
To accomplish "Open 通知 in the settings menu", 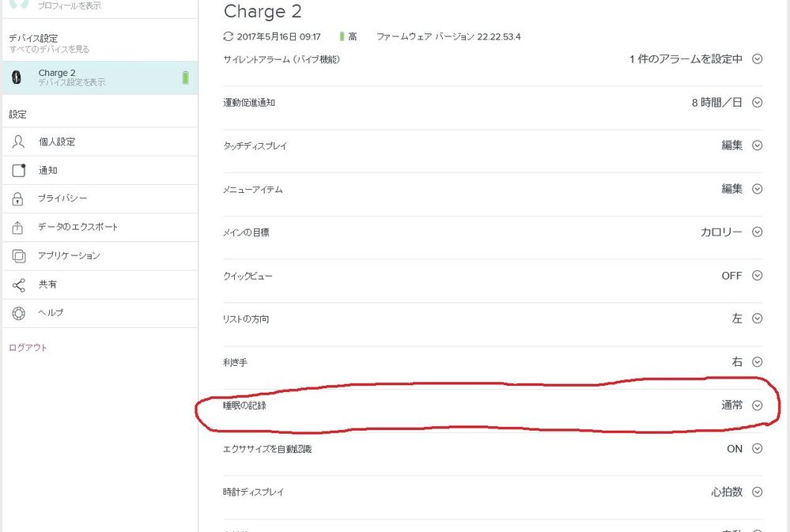I will click(100, 170).
